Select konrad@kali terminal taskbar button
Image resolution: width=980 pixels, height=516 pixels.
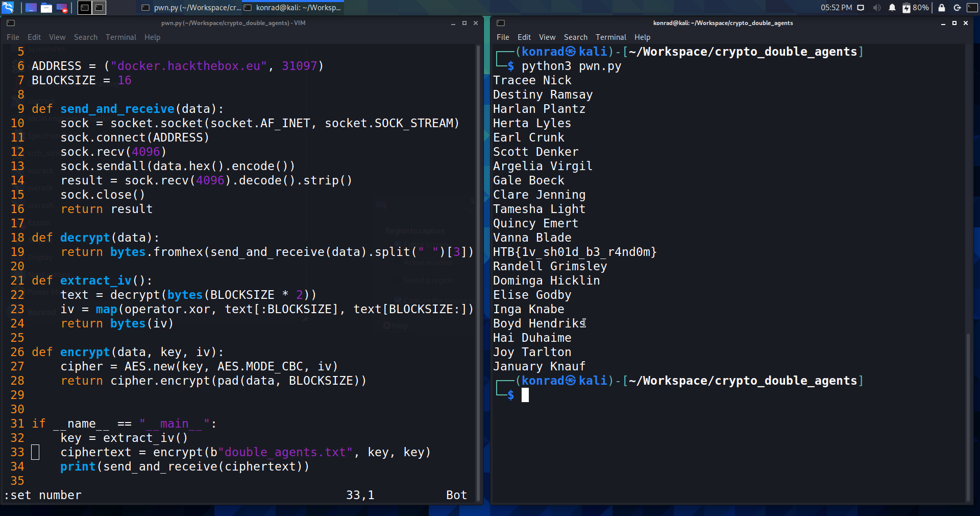[293, 8]
